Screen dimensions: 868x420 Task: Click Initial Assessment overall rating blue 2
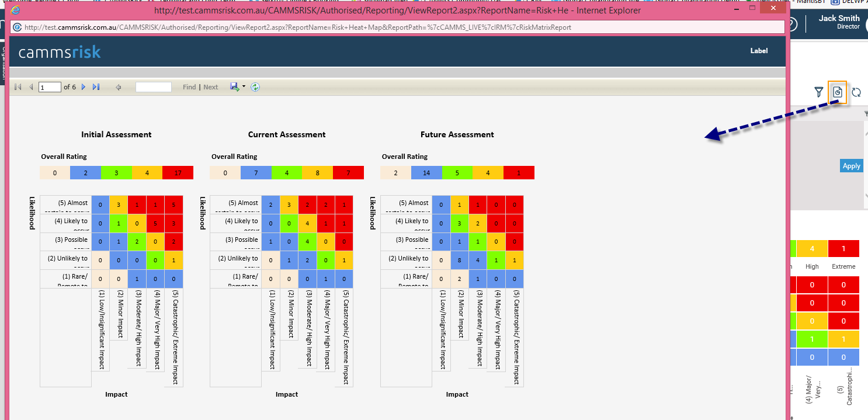click(x=86, y=172)
